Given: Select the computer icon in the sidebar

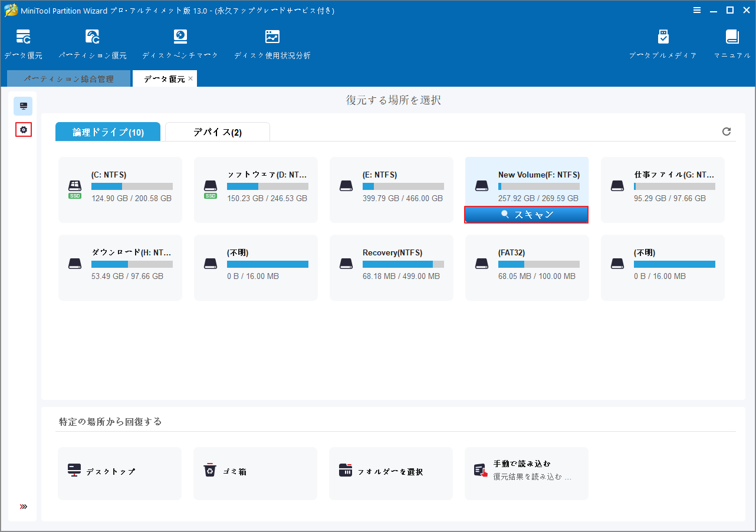Looking at the screenshot, I should pyautogui.click(x=23, y=106).
